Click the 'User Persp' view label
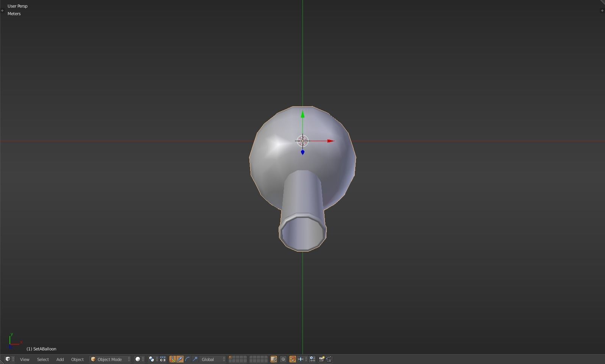 (x=17, y=6)
